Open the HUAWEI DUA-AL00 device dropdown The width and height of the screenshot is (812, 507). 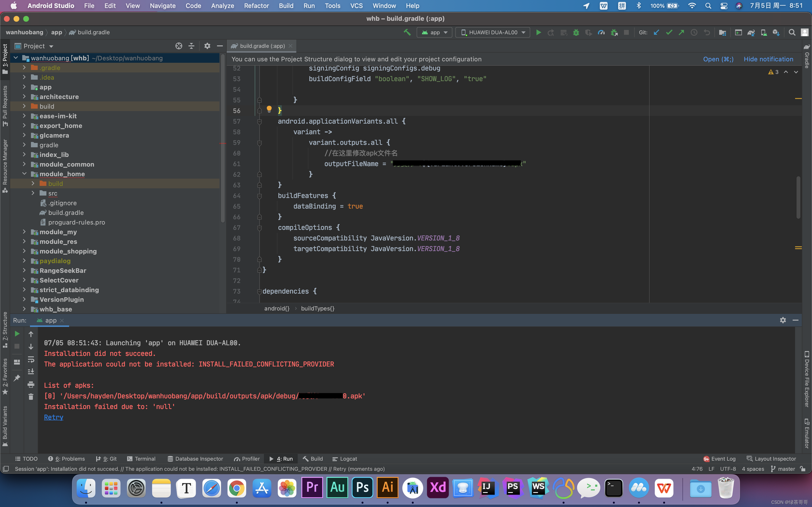[493, 33]
